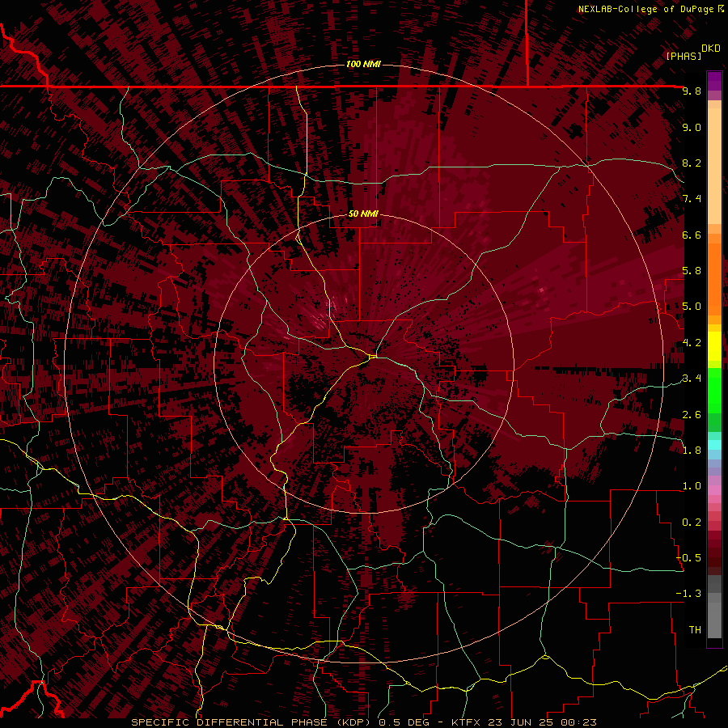The width and height of the screenshot is (728, 728).
Task: Select the 2.6 scale value
Action: 692,415
